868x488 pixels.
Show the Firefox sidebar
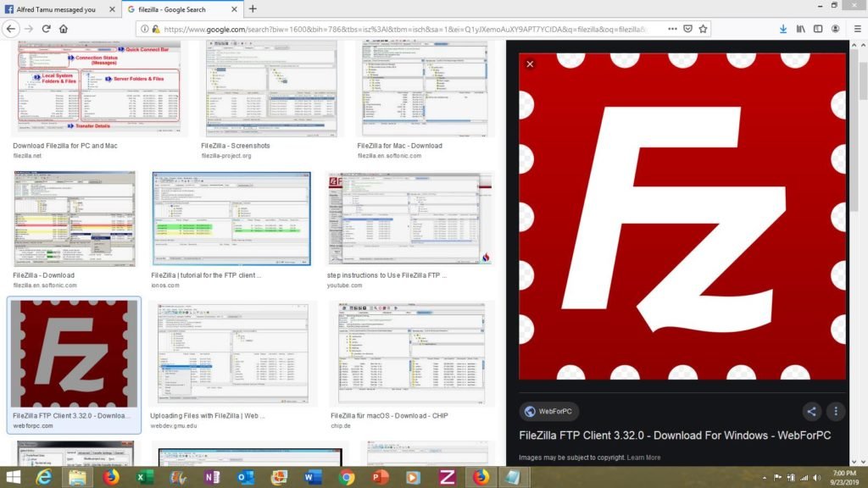pyautogui.click(x=818, y=29)
